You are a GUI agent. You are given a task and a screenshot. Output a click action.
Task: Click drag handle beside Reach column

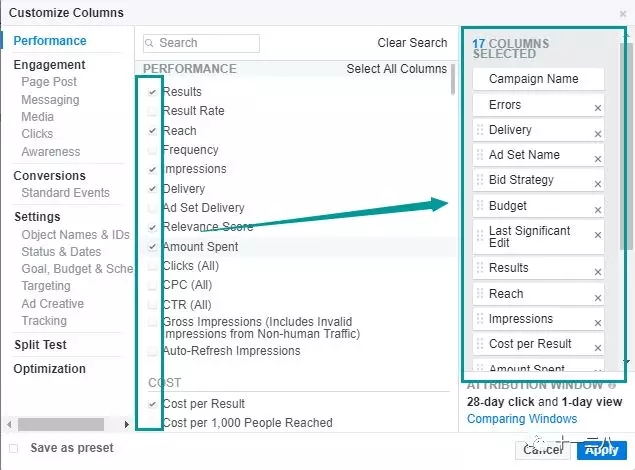click(480, 294)
